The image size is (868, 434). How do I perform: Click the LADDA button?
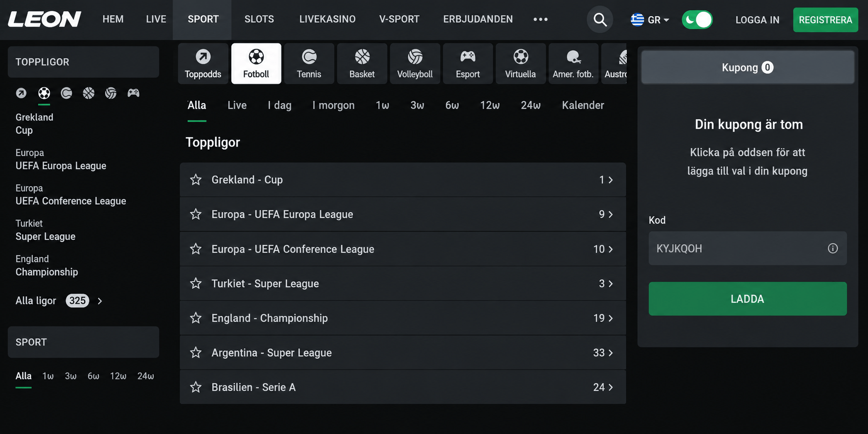click(x=748, y=298)
